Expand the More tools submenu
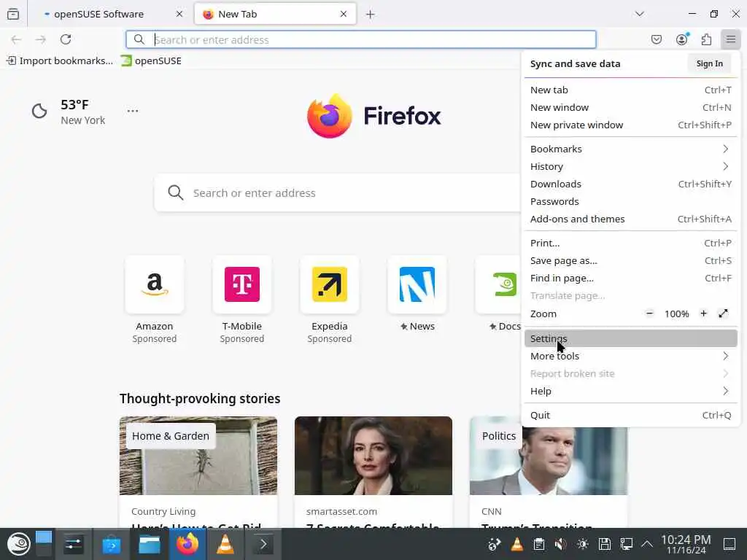This screenshot has width=747, height=560. click(x=631, y=356)
